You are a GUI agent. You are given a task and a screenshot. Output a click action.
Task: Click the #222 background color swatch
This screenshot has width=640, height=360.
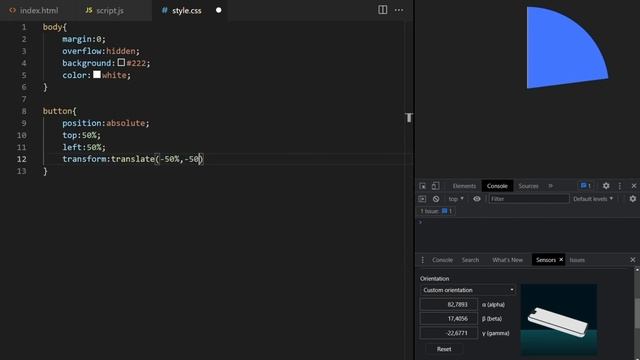click(x=121, y=62)
